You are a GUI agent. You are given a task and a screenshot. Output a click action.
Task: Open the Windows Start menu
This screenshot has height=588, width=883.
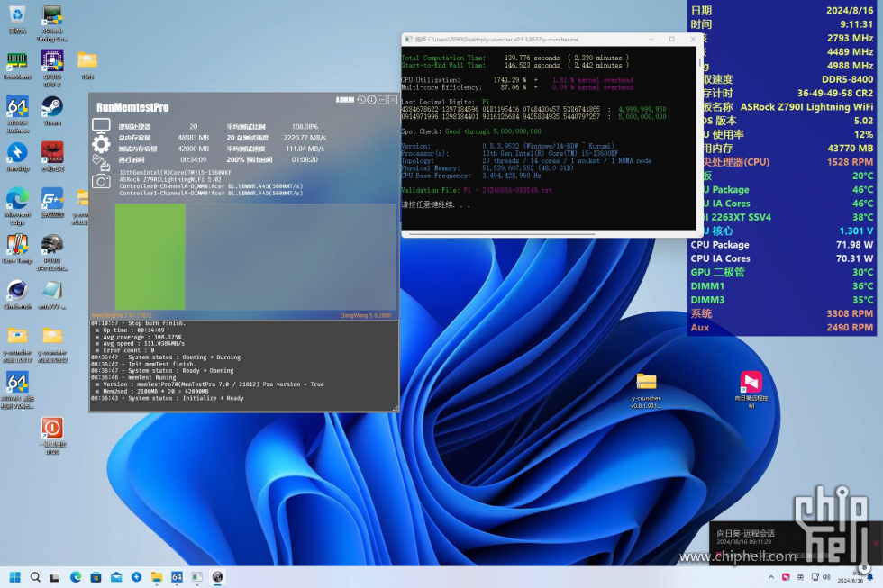point(15,577)
